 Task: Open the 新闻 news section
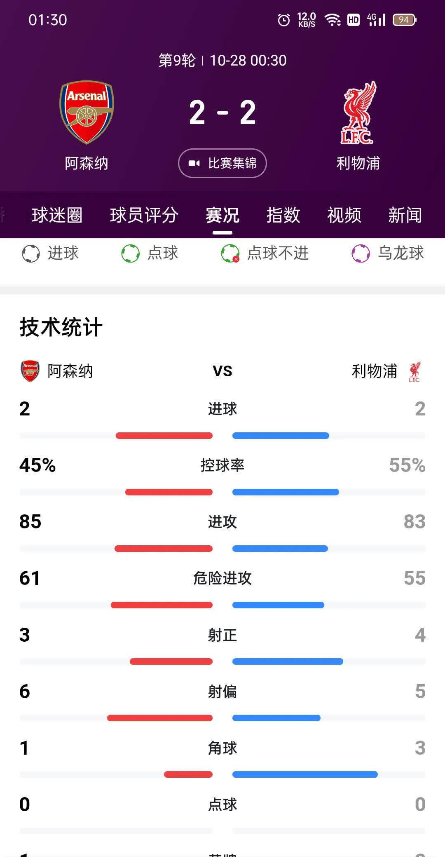[x=405, y=215]
